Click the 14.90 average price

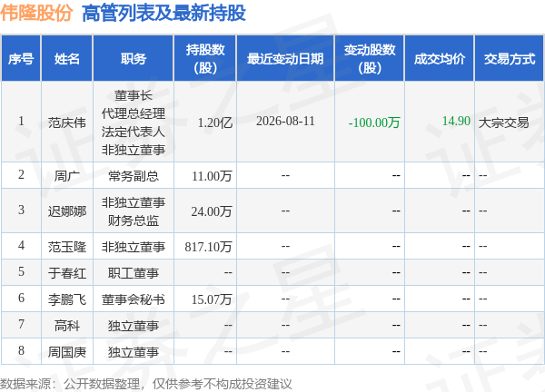point(456,122)
